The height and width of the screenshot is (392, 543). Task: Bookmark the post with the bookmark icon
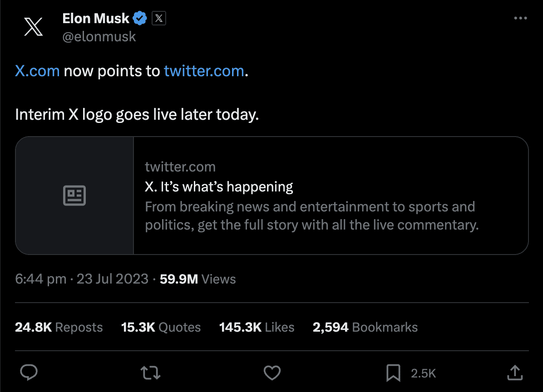coord(393,373)
